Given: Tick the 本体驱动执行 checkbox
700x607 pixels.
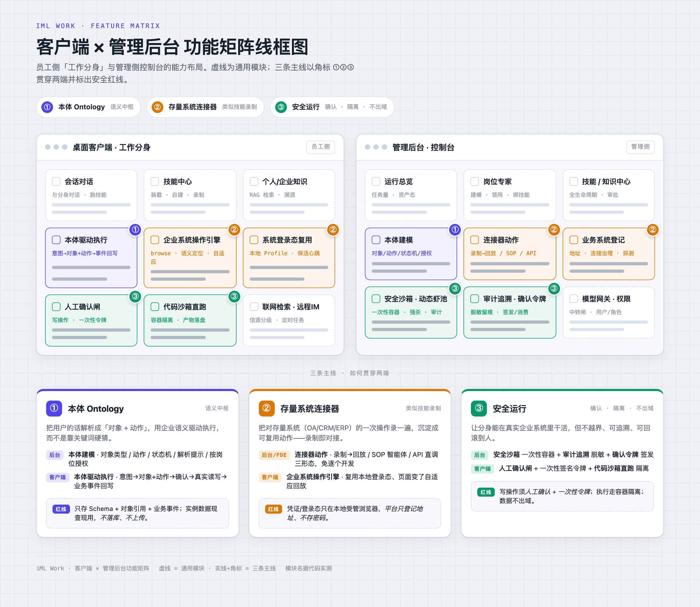Looking at the screenshot, I should (x=56, y=240).
